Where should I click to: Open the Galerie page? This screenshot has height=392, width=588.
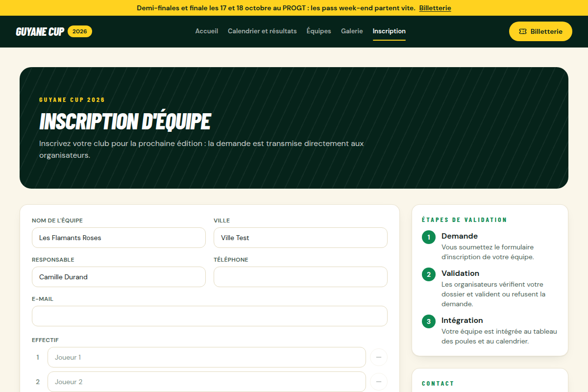pyautogui.click(x=352, y=31)
